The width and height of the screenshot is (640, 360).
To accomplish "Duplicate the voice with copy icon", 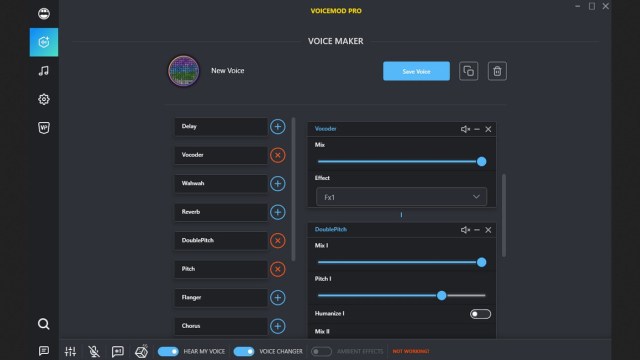I will 469,71.
